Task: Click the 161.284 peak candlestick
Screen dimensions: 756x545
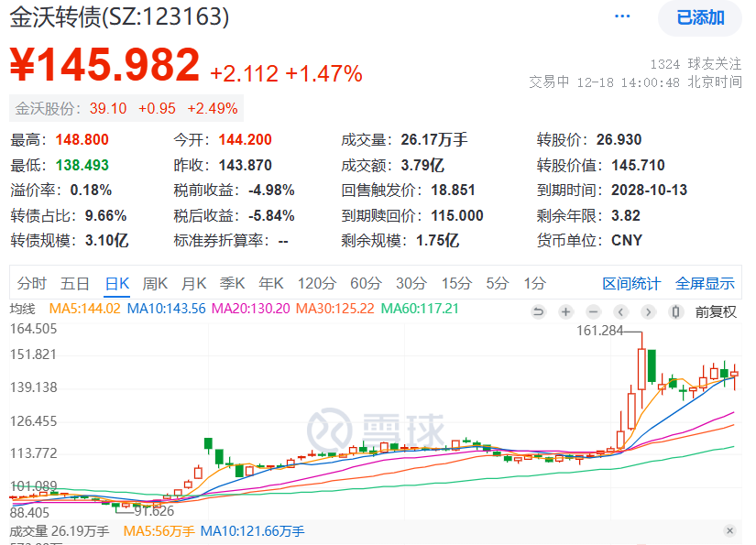Action: pos(641,369)
